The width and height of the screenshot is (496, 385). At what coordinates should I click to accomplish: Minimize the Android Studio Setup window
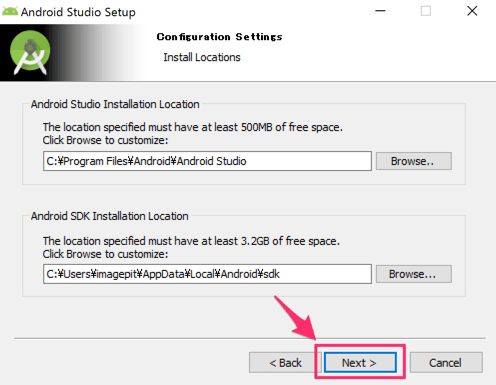380,11
